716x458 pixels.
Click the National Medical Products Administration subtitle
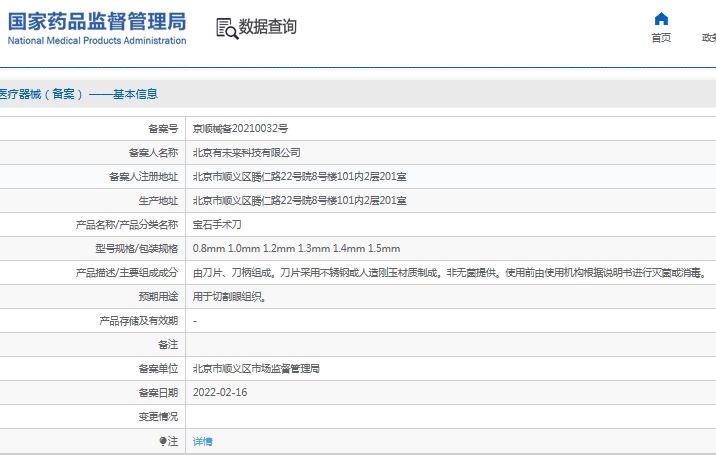pos(97,41)
